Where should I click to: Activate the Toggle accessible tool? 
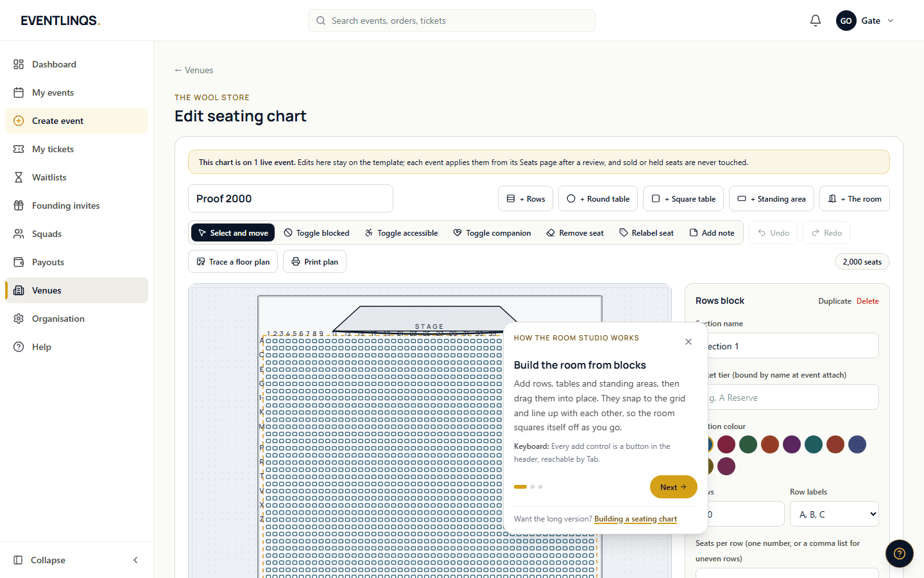pos(401,232)
